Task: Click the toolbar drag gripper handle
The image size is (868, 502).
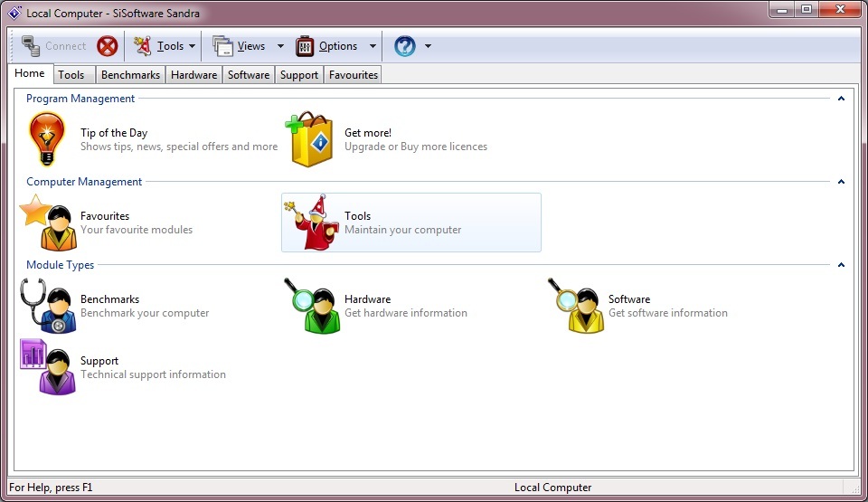Action: click(x=13, y=46)
